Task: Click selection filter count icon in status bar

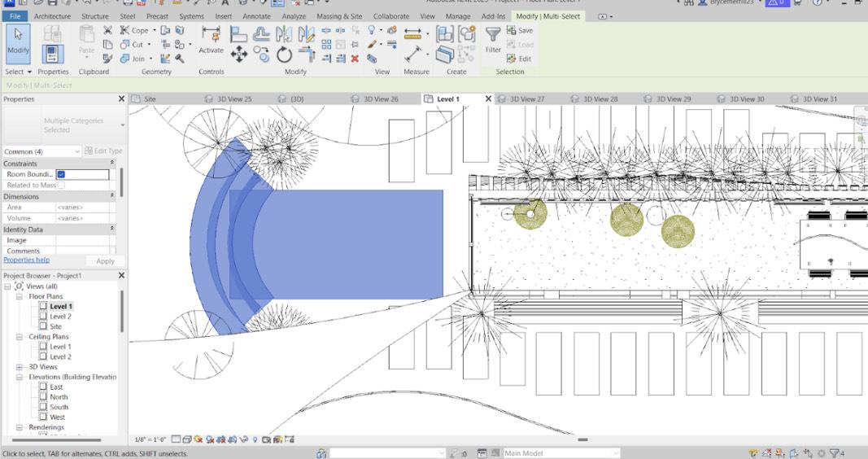Action: click(836, 453)
